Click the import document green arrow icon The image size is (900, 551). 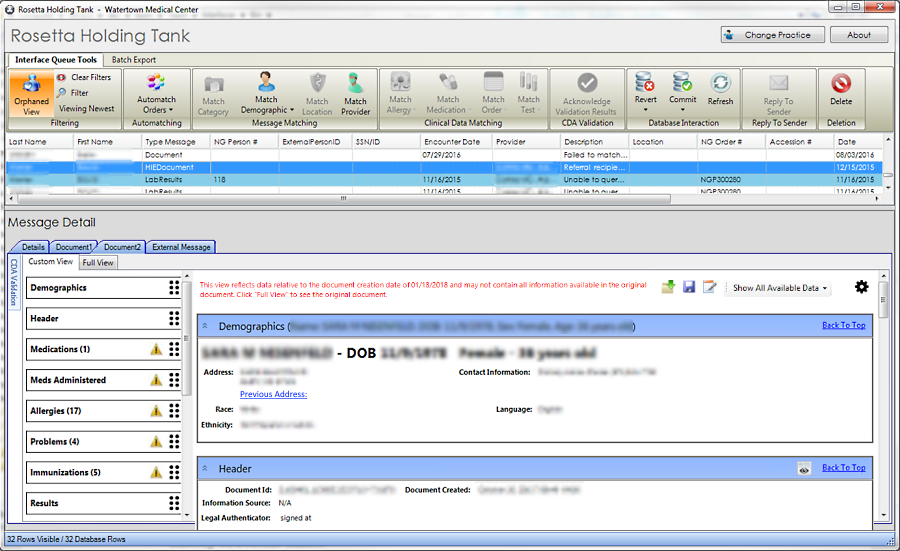click(x=668, y=287)
